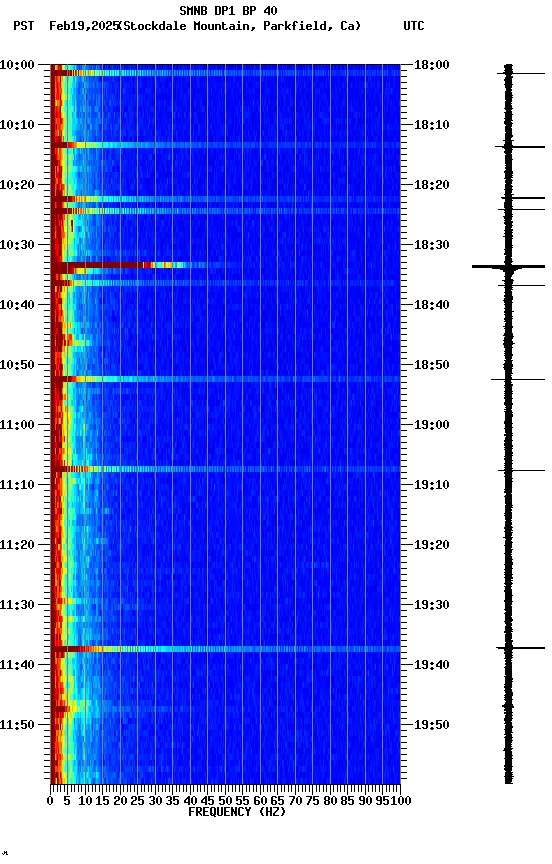Viewport: 552px width, 864px height.
Task: Click the '11:20' PST time label
Action: click(x=17, y=545)
